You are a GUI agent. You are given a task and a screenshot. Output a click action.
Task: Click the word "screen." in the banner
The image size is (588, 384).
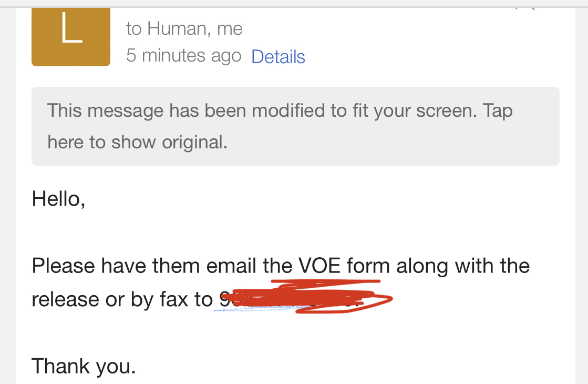point(447,111)
